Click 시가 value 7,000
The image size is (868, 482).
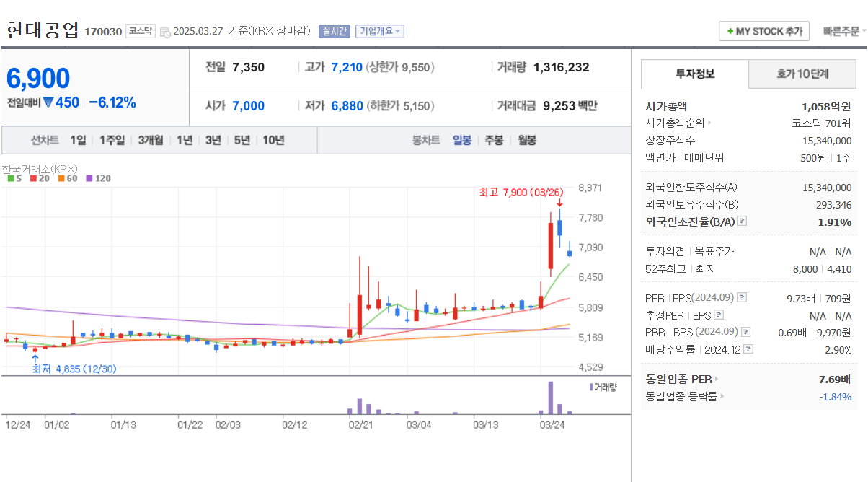pyautogui.click(x=249, y=106)
